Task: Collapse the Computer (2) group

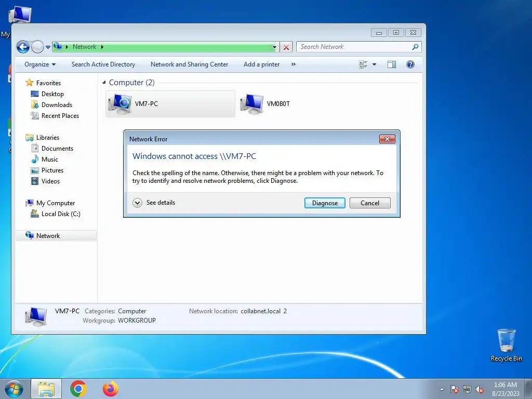Action: [104, 83]
